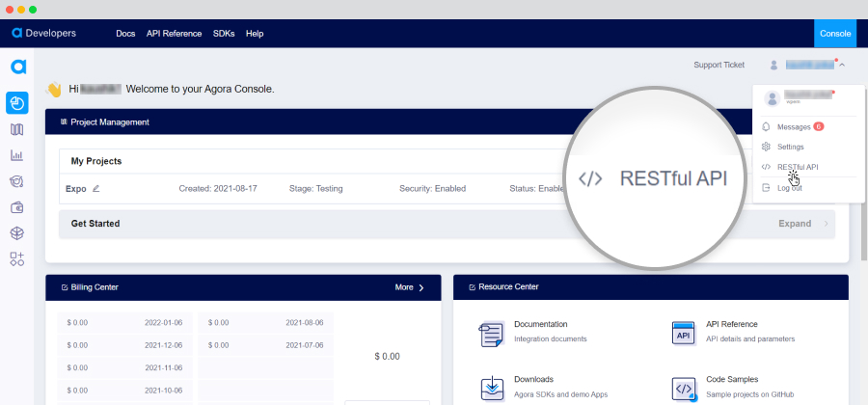Click the 2021-08-06 billing entry
The image size is (868, 405).
pyautogui.click(x=266, y=323)
